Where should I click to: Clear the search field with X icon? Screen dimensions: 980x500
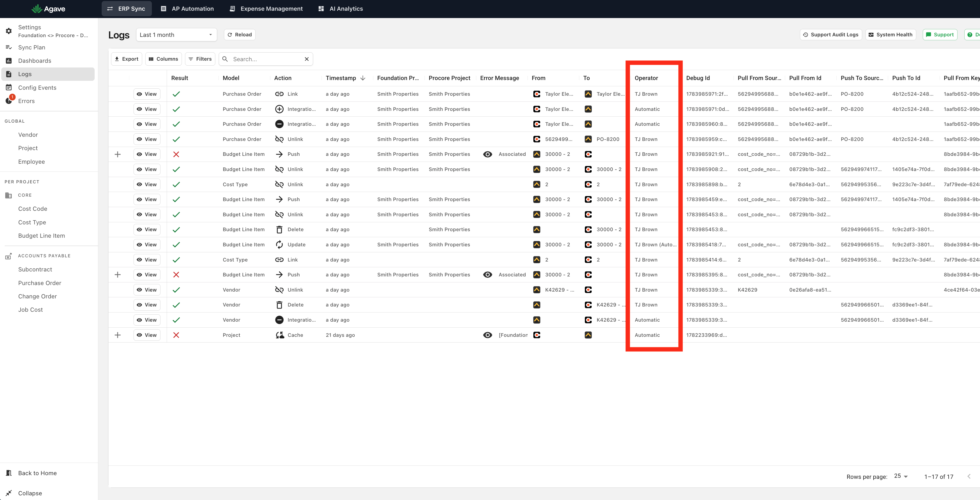(x=307, y=59)
